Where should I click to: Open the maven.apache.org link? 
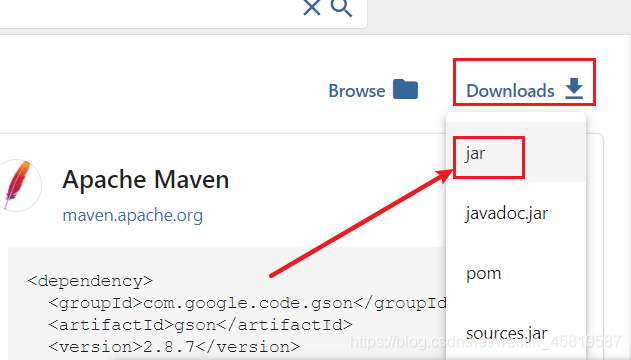pos(132,215)
